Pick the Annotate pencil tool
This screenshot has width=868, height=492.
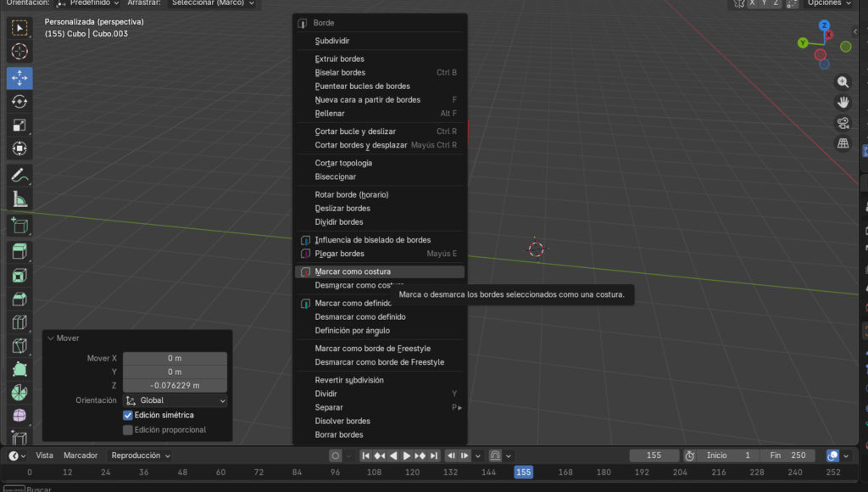pos(19,176)
